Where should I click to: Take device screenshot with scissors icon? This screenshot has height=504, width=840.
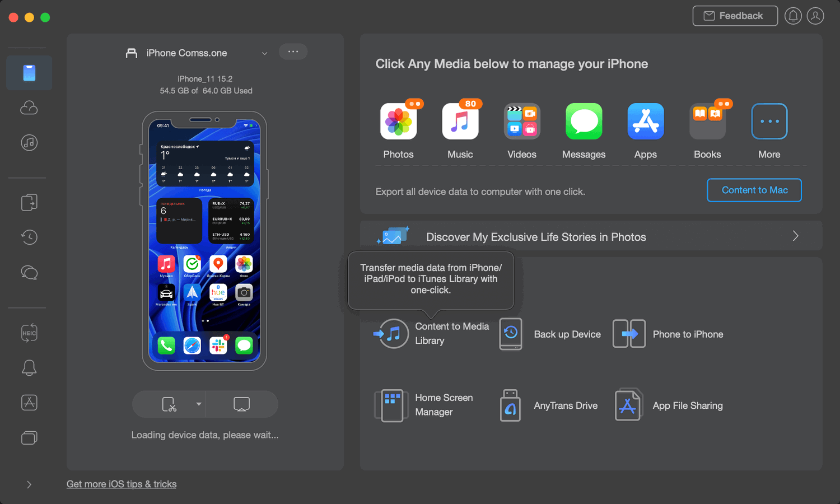coord(169,404)
